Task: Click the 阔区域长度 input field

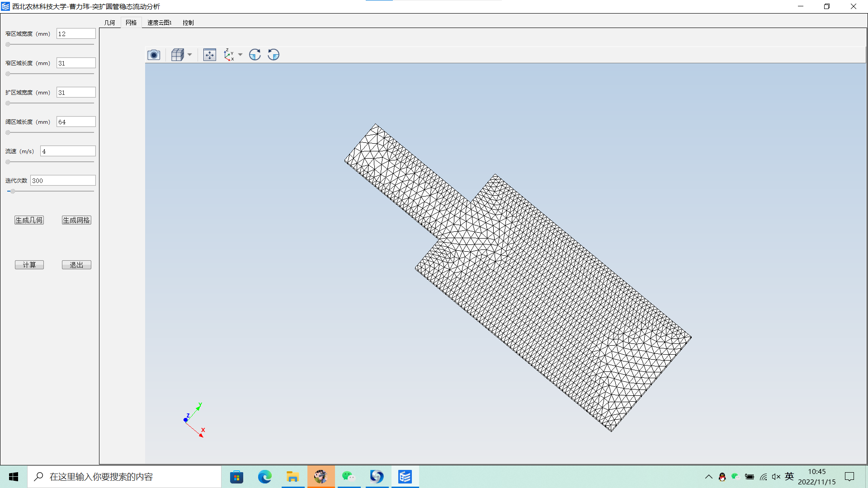Action: click(76, 122)
